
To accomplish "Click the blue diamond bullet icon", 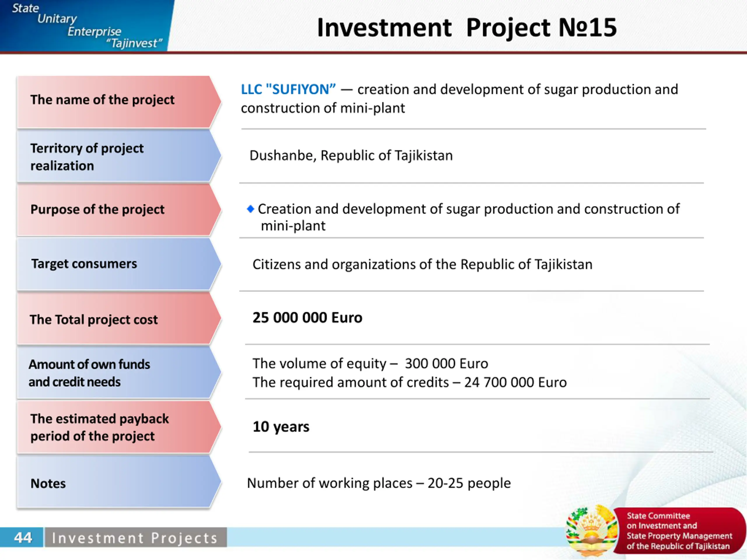I will [250, 209].
